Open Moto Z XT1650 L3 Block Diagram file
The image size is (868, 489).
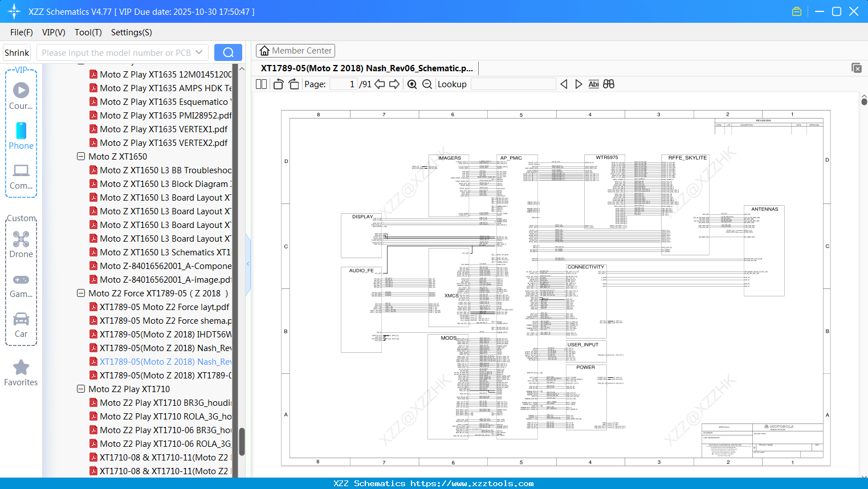(165, 184)
